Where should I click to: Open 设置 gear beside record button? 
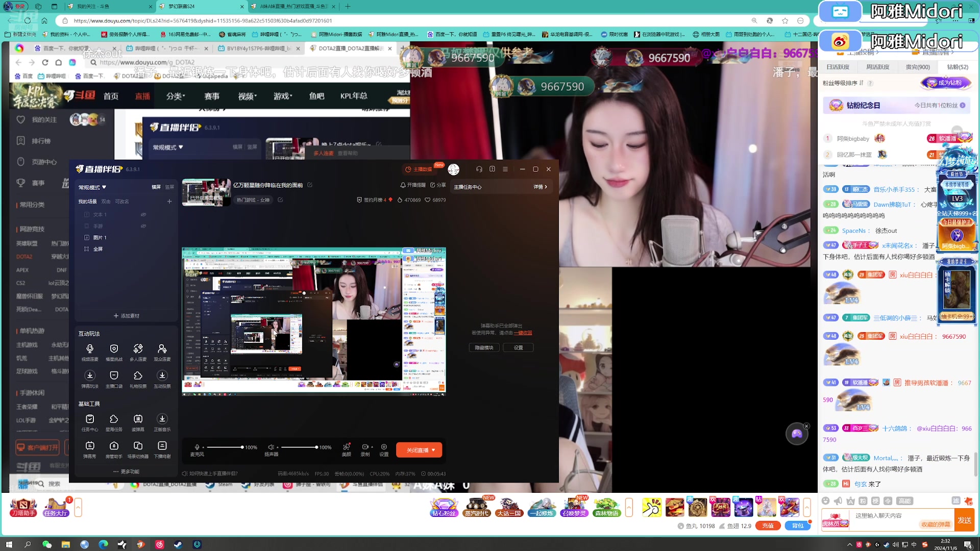(384, 449)
